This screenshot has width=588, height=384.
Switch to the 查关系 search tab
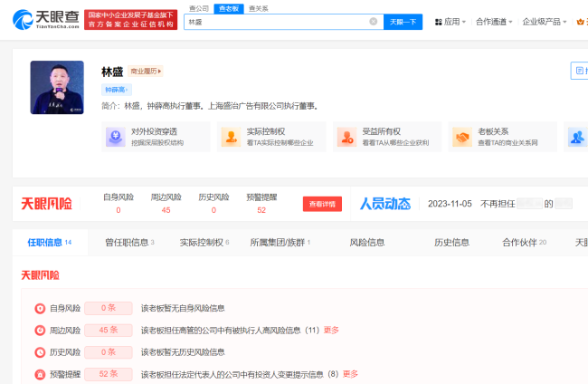click(x=259, y=8)
